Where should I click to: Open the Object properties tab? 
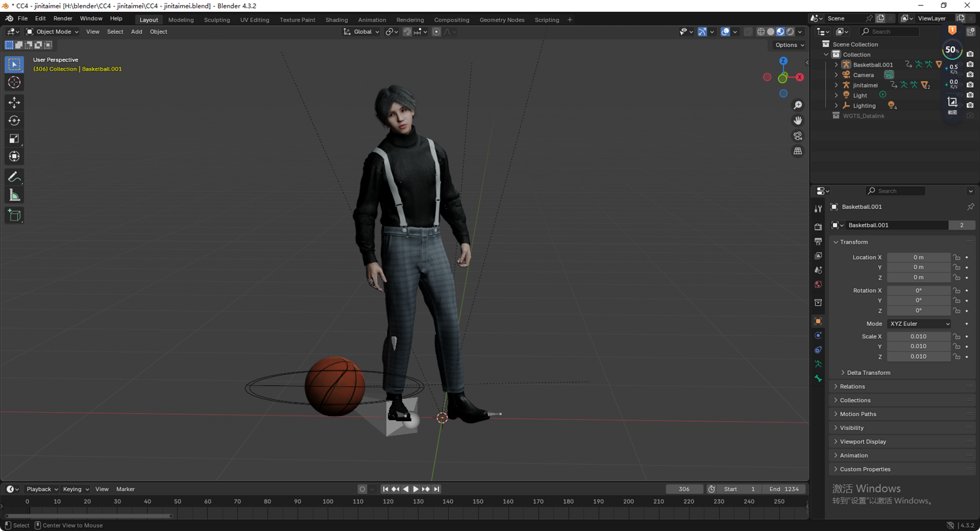click(x=818, y=321)
